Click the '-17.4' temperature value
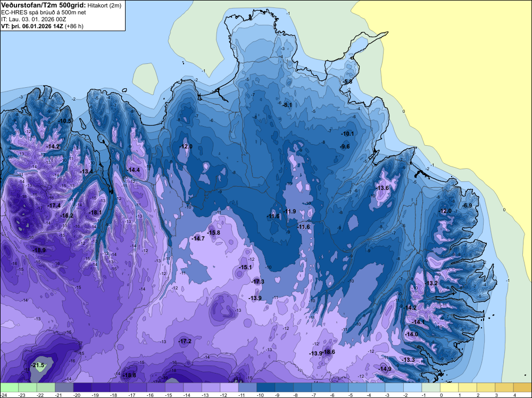Viewport: 532px width, 398px height. coord(54,205)
